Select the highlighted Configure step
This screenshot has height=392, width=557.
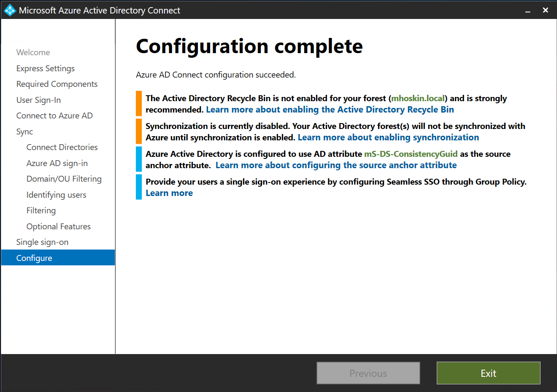34,258
